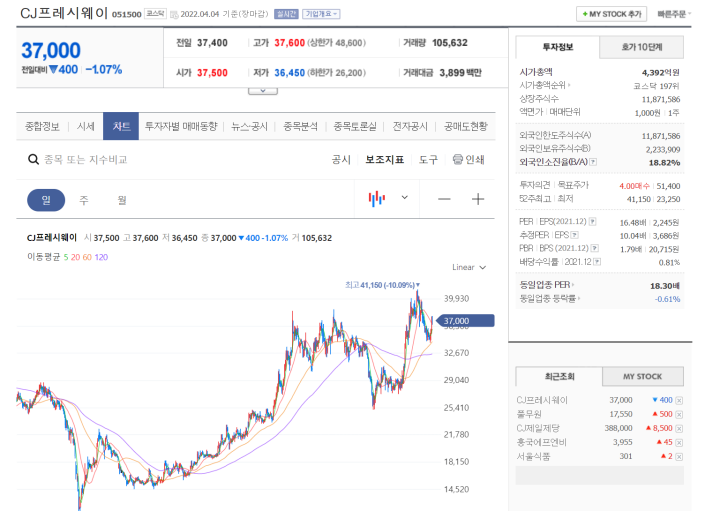Image resolution: width=720 pixels, height=511 pixels.
Task: Click 최고 41,150 chart high marker
Action: [382, 285]
